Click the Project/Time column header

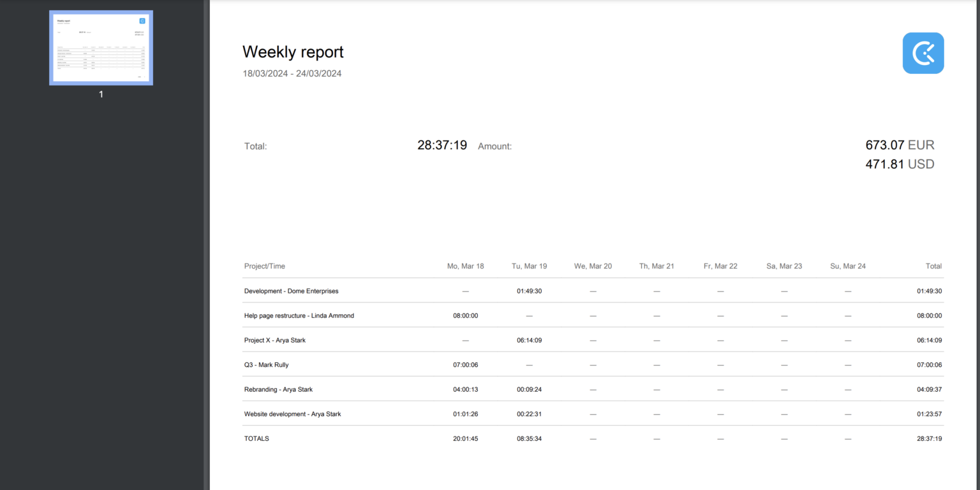264,266
